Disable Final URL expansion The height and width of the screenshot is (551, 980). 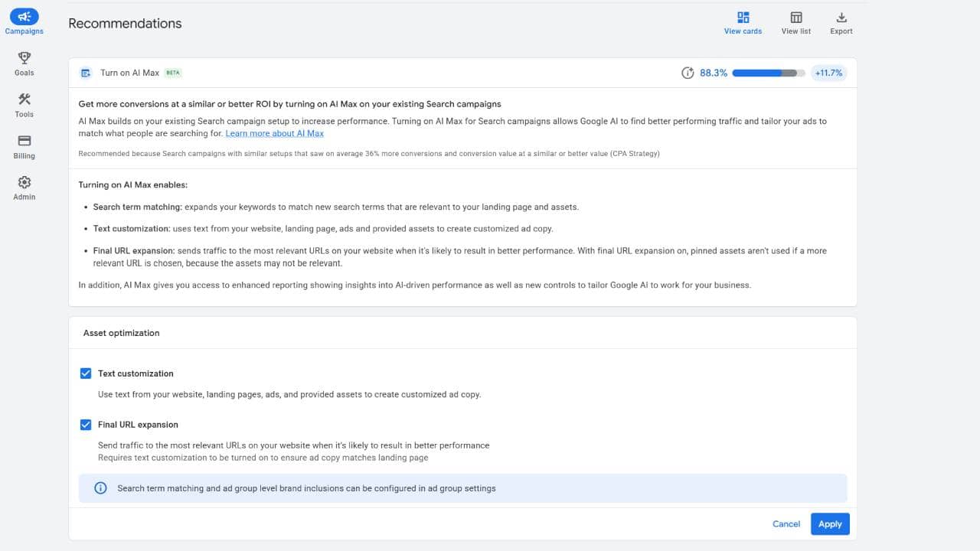coord(86,424)
